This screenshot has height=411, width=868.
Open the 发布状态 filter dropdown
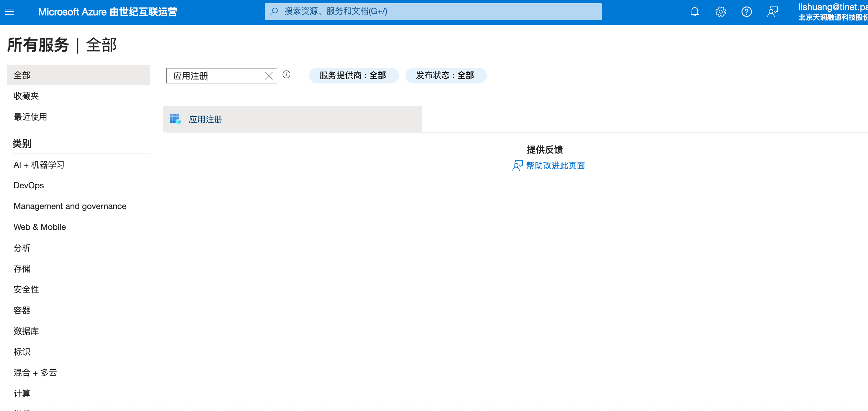(445, 76)
